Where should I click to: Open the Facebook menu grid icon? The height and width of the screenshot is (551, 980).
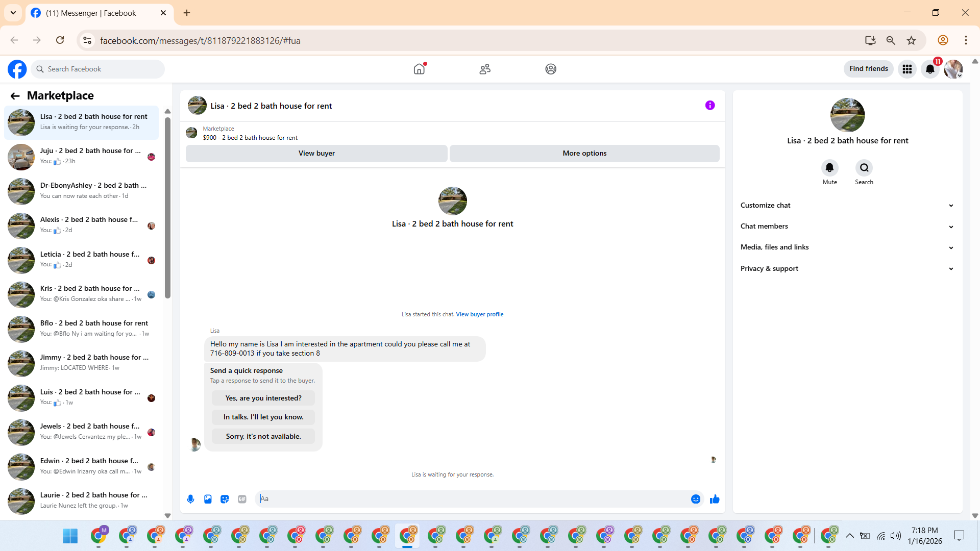tap(907, 69)
